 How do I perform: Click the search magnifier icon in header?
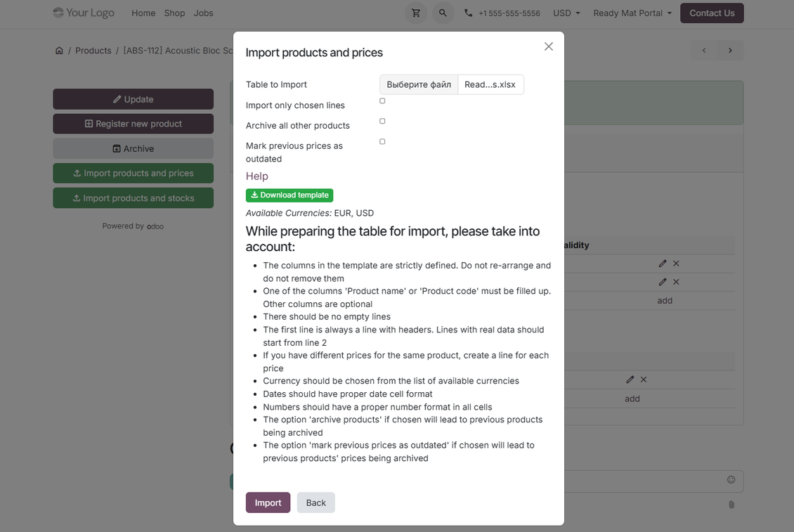click(443, 13)
